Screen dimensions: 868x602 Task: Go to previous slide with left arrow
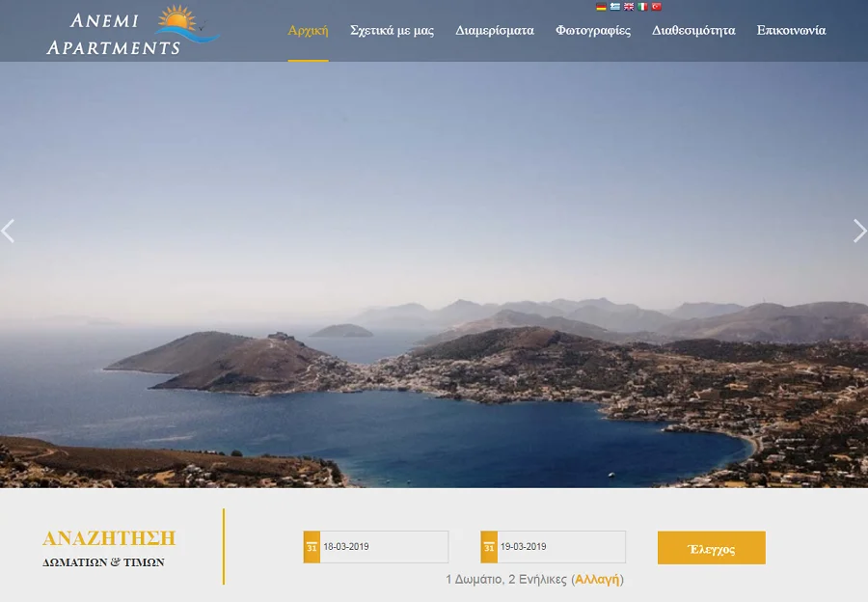[9, 231]
